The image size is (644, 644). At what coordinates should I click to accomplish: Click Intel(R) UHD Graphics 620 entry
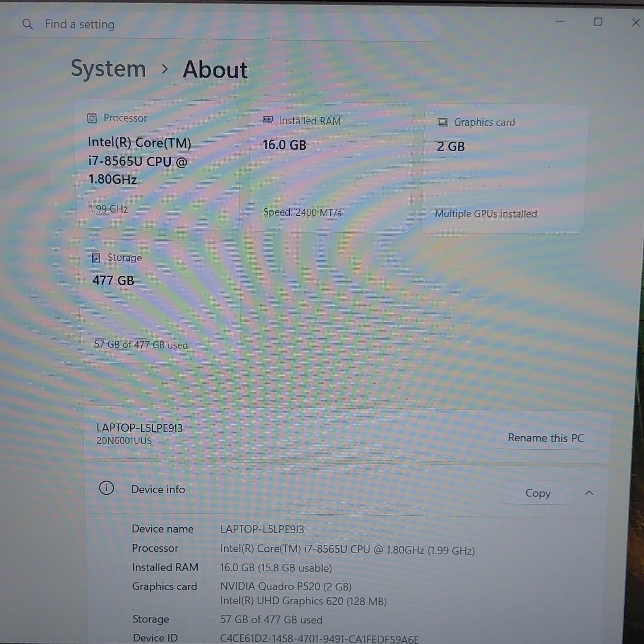[303, 601]
